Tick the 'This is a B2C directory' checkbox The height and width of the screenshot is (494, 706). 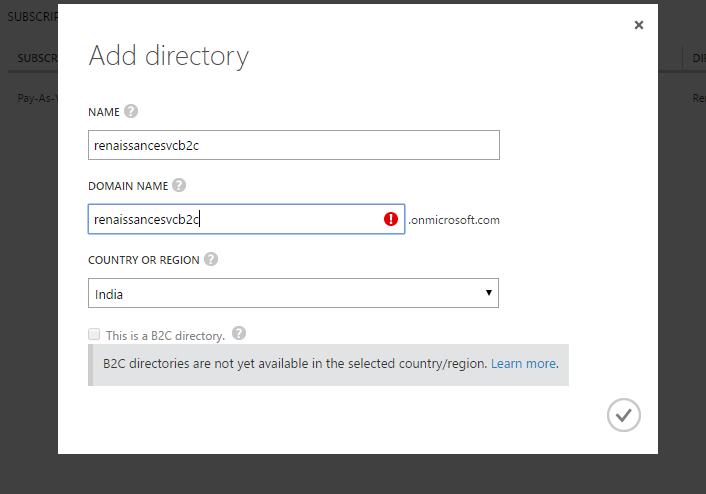94,335
